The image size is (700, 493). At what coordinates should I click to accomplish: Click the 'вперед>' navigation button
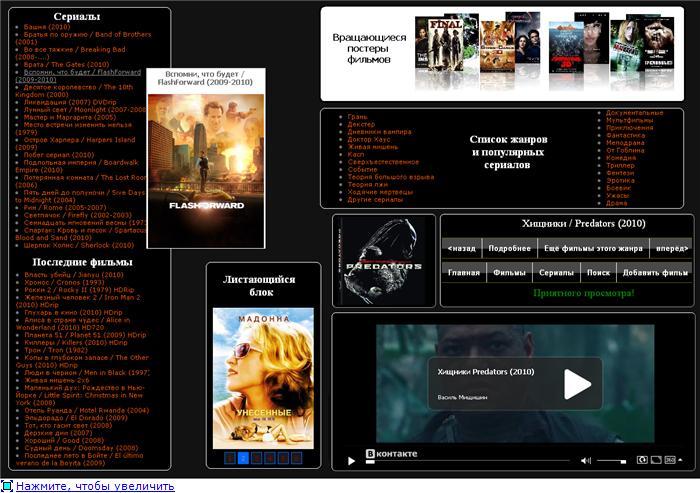(671, 248)
